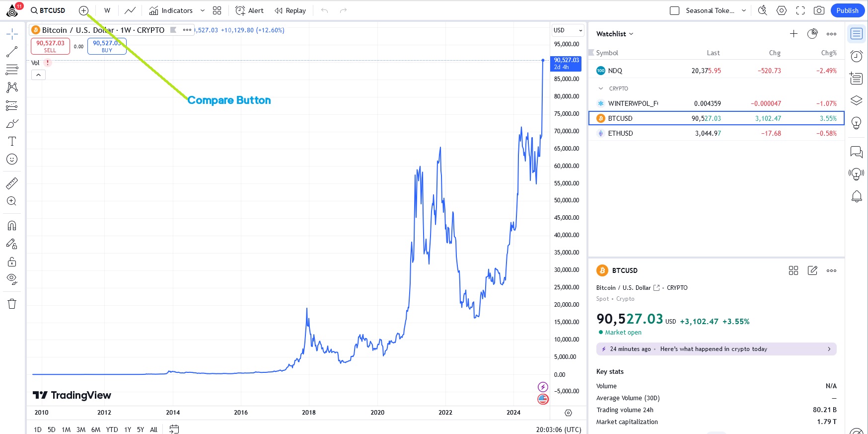Image resolution: width=868 pixels, height=434 pixels.
Task: Take a chart snapshot with camera icon
Action: 819,10
